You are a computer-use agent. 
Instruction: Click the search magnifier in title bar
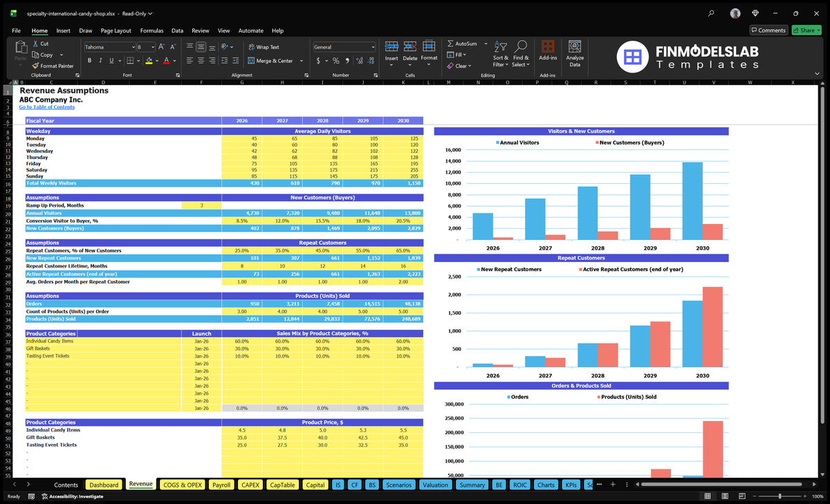[711, 13]
